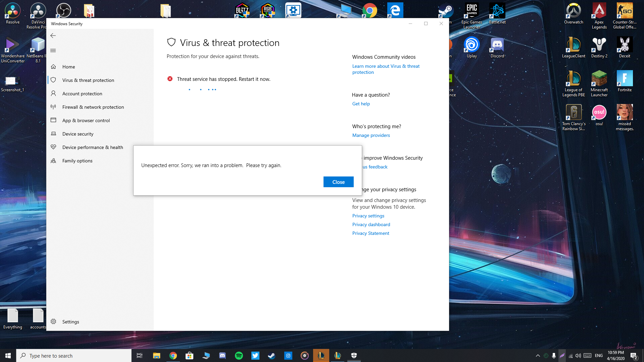Open Task View on taskbar
Viewport: 644px width, 362px height.
coord(140,356)
